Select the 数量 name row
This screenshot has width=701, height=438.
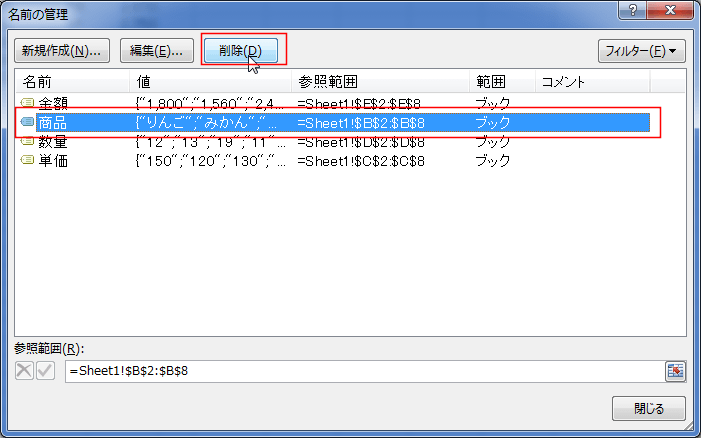click(x=333, y=142)
